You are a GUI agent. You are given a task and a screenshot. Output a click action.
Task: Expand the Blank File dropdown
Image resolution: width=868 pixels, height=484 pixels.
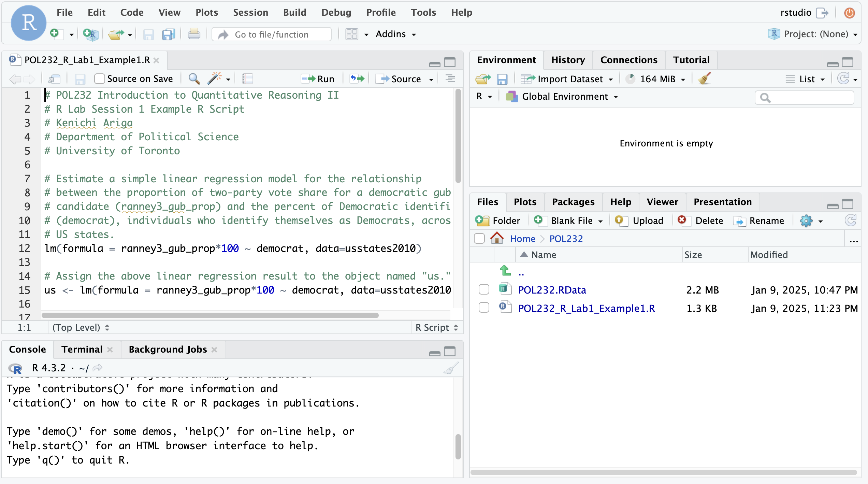pos(601,221)
